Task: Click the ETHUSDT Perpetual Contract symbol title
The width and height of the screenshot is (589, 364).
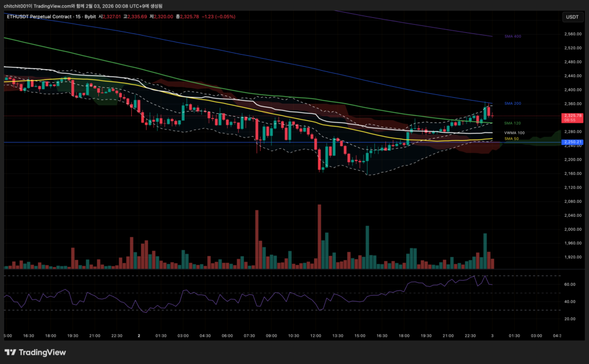Action: coord(39,17)
